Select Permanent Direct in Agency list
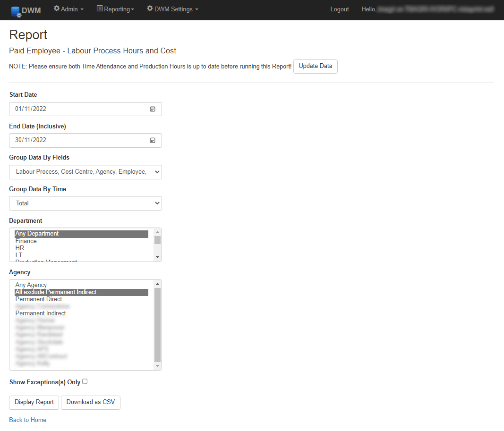 [x=82, y=299]
